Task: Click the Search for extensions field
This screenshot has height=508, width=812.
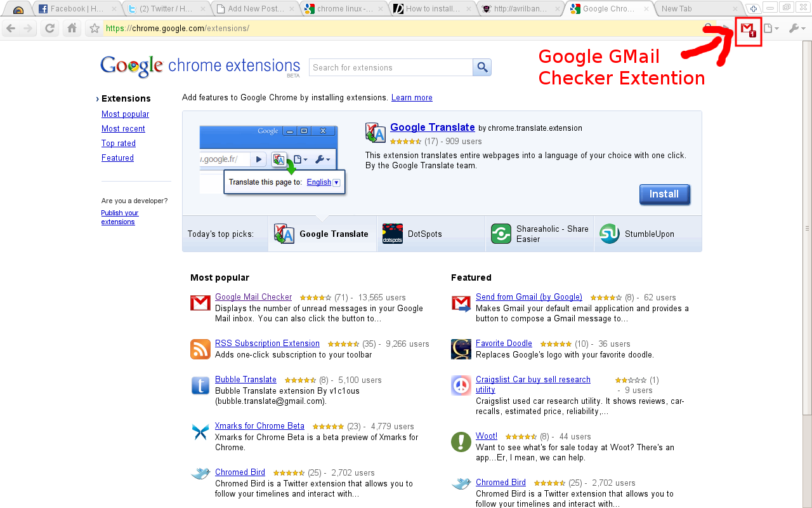Action: click(390, 67)
